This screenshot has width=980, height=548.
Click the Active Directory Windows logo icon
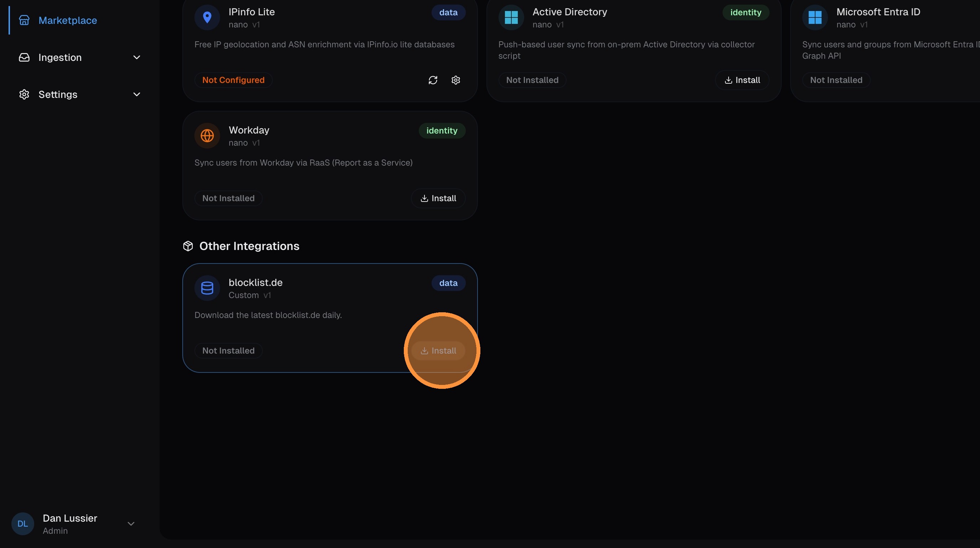tap(511, 17)
